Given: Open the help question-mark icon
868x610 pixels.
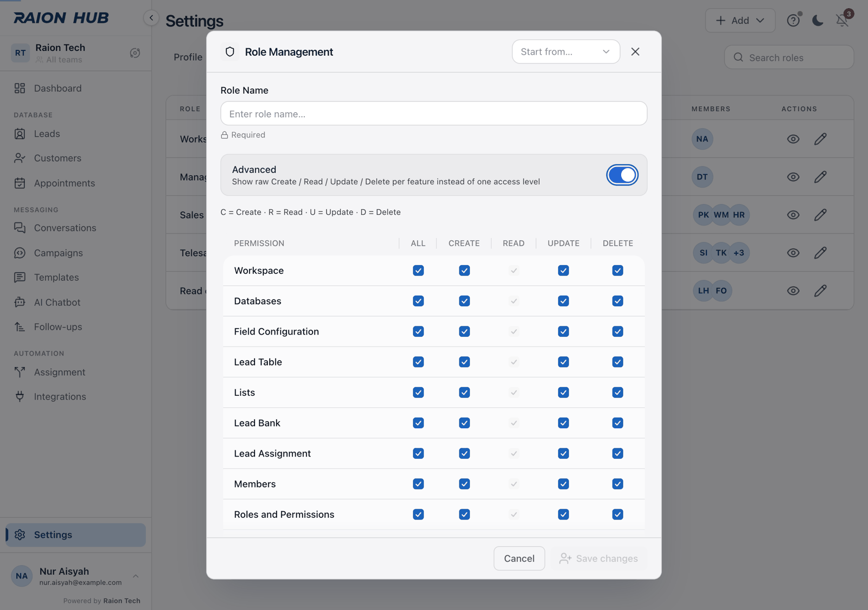Looking at the screenshot, I should point(793,20).
